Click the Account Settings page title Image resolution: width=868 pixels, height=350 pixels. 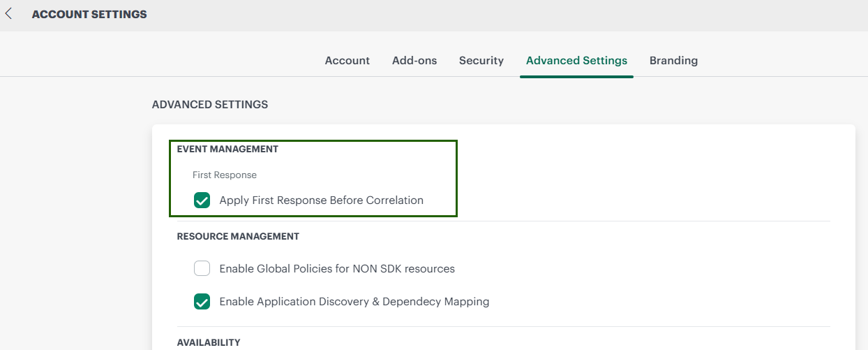89,14
